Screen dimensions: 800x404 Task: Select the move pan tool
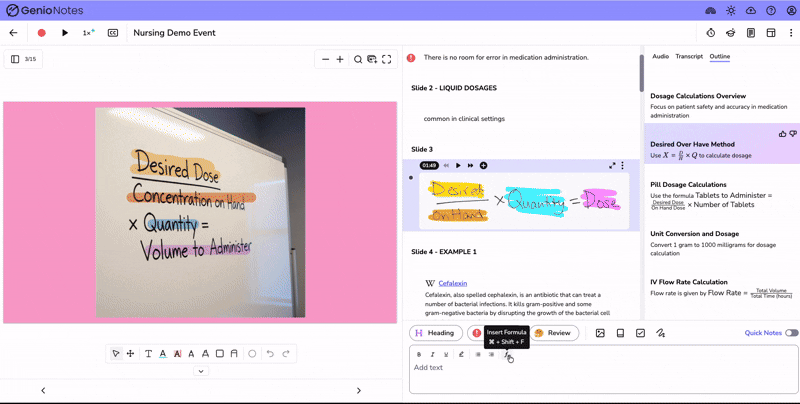[x=130, y=354]
